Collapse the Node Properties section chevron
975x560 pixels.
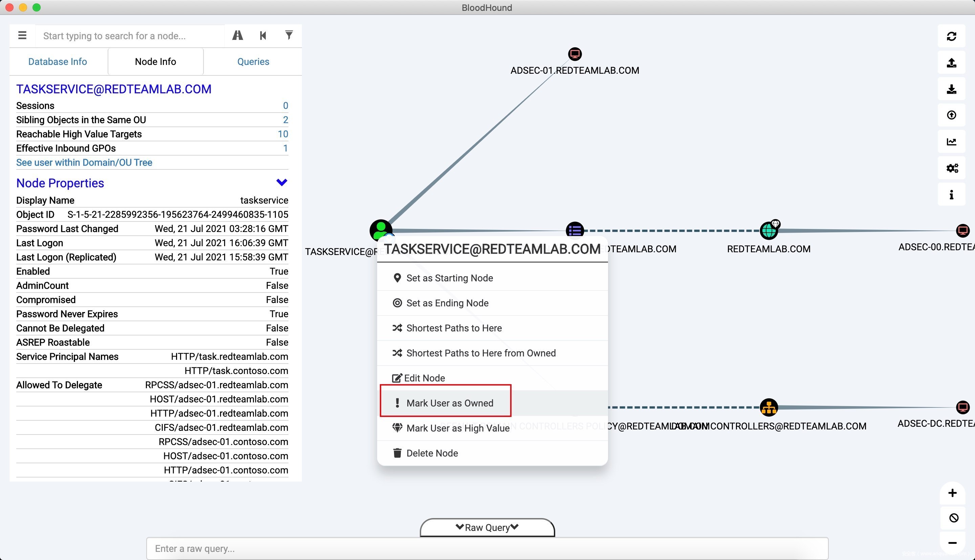[281, 182]
